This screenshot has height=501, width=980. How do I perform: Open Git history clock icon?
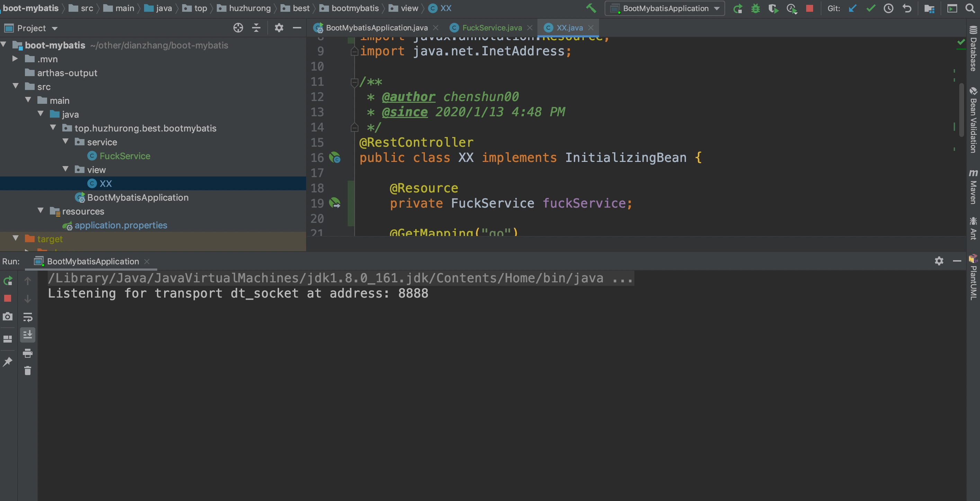[x=888, y=8]
